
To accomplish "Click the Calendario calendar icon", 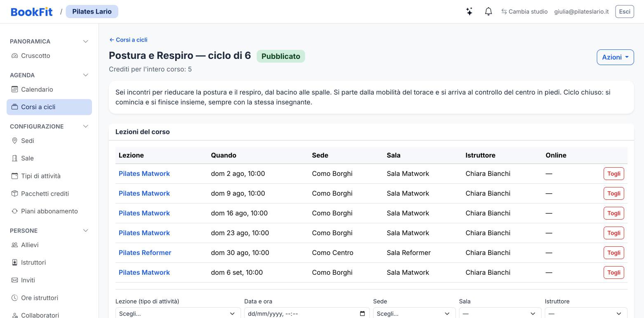I will click(14, 89).
